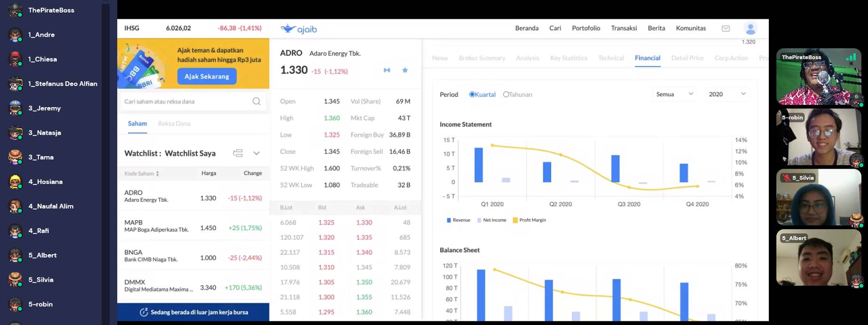Click the watchlist list-view icon
The width and height of the screenshot is (868, 325).
tap(238, 153)
